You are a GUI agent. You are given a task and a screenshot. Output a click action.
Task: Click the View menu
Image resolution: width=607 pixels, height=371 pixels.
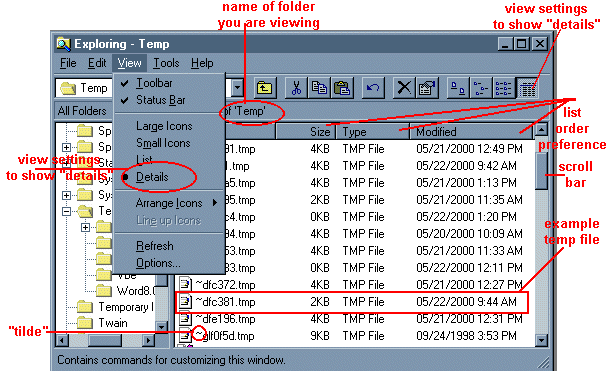click(129, 63)
